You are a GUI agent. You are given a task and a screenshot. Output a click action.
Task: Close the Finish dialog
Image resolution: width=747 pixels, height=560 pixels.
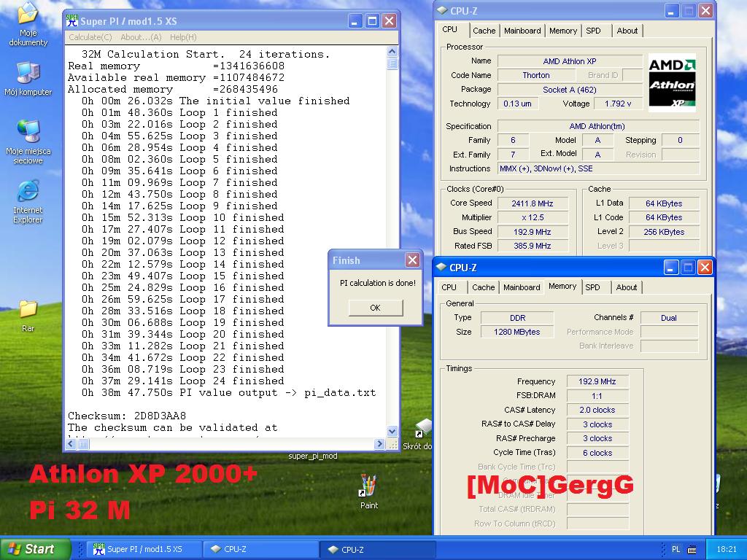(x=412, y=260)
